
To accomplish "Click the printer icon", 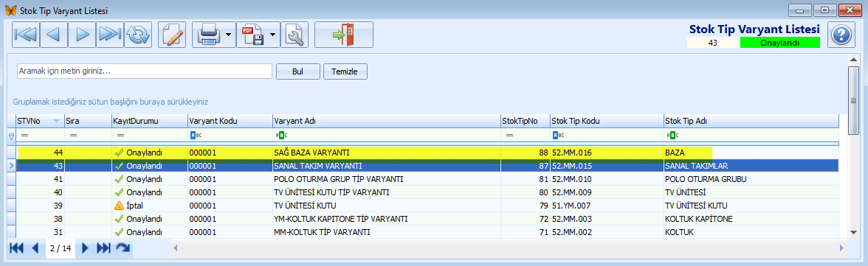I will [210, 35].
